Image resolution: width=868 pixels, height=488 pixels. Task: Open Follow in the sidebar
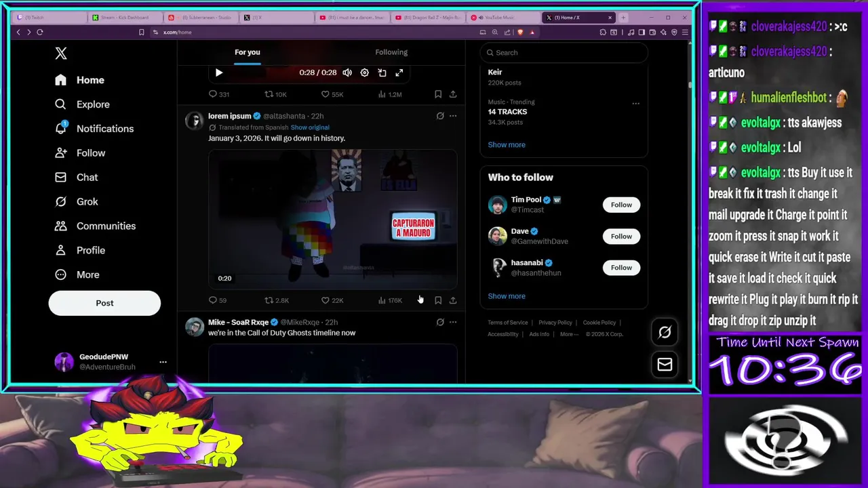point(80,153)
